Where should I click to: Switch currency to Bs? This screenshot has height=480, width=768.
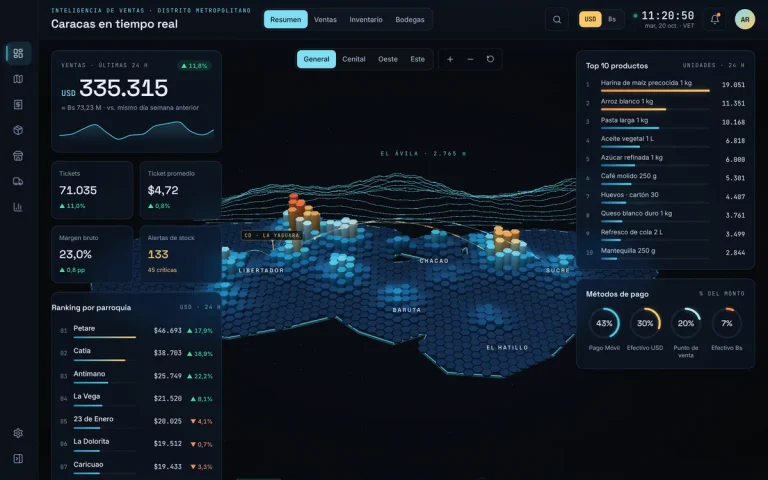point(612,20)
